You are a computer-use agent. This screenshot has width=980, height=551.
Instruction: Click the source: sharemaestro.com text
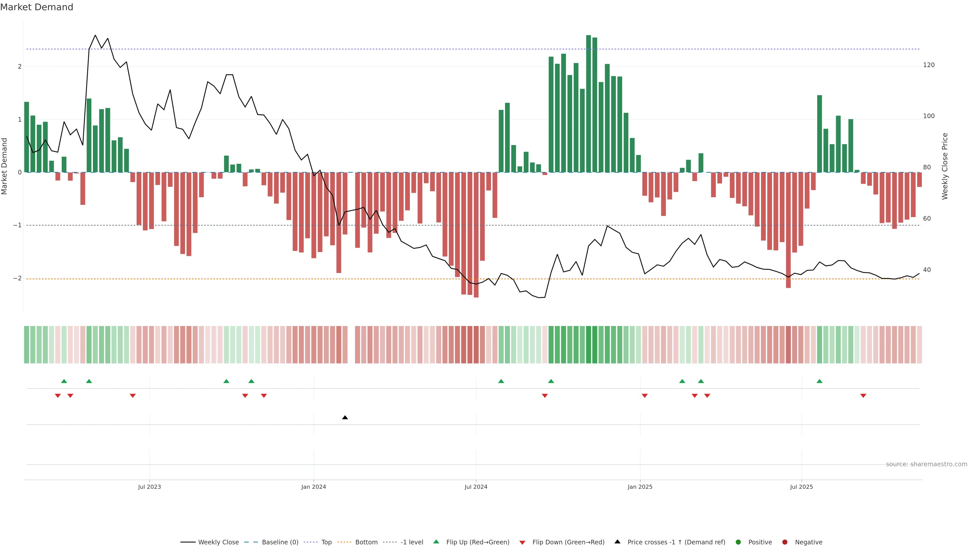point(926,464)
